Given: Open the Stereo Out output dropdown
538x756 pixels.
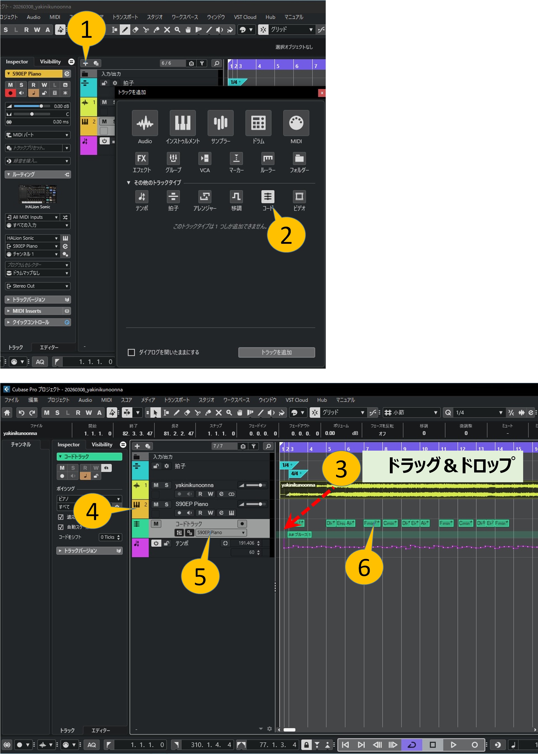Looking at the screenshot, I should tap(38, 286).
